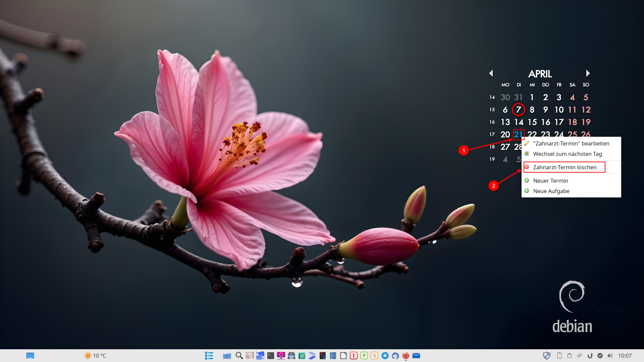Select "Neue Aufgabe" menu option

click(551, 191)
